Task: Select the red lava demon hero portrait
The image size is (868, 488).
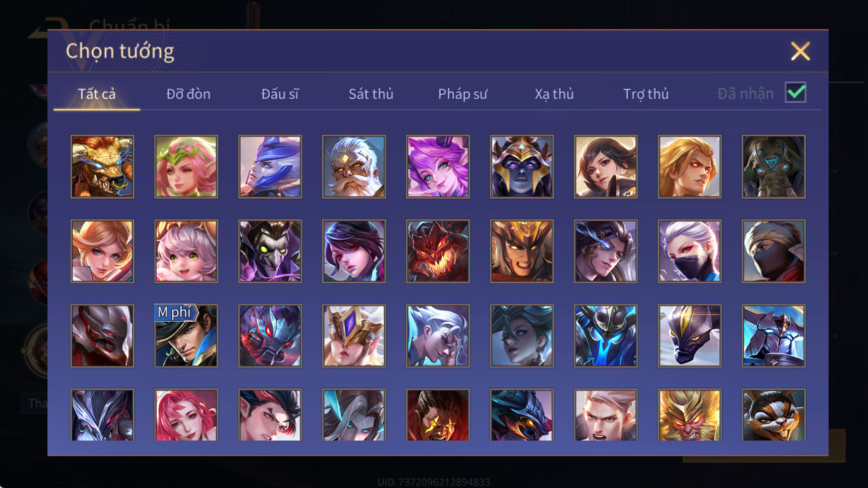Action: (x=438, y=251)
